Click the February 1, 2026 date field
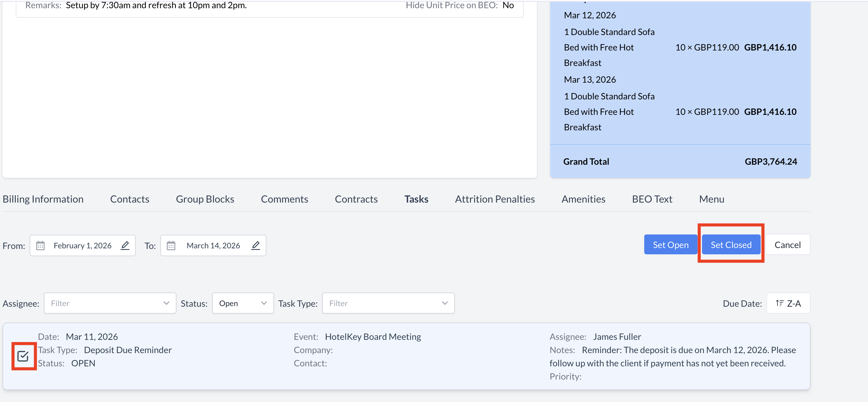This screenshot has height=402, width=868. click(x=82, y=245)
